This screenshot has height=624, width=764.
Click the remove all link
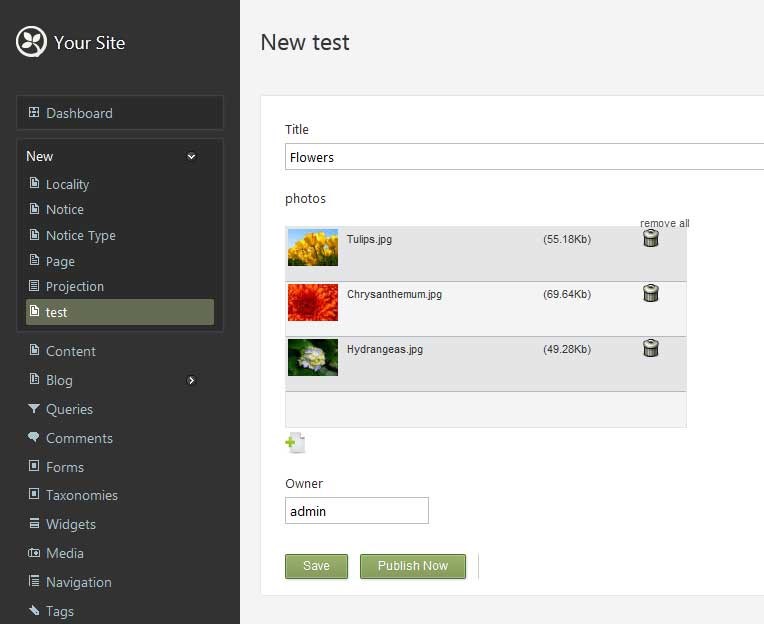coord(664,223)
